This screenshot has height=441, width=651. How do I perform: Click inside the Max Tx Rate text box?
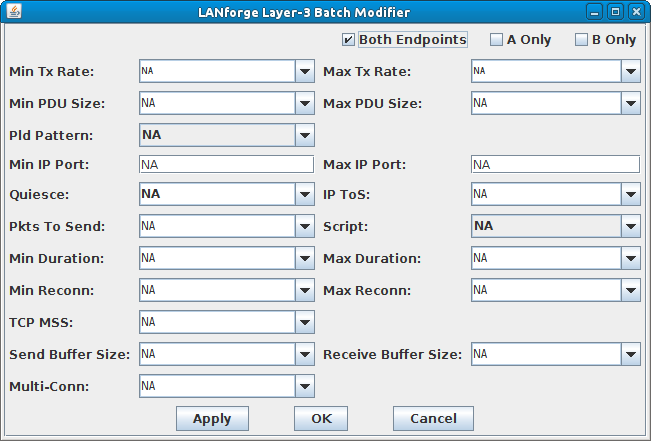click(546, 71)
